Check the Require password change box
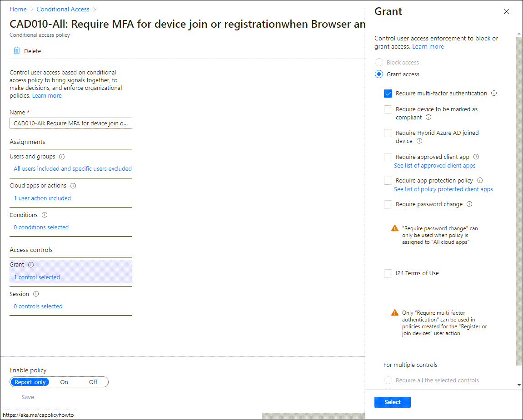 pyautogui.click(x=388, y=204)
